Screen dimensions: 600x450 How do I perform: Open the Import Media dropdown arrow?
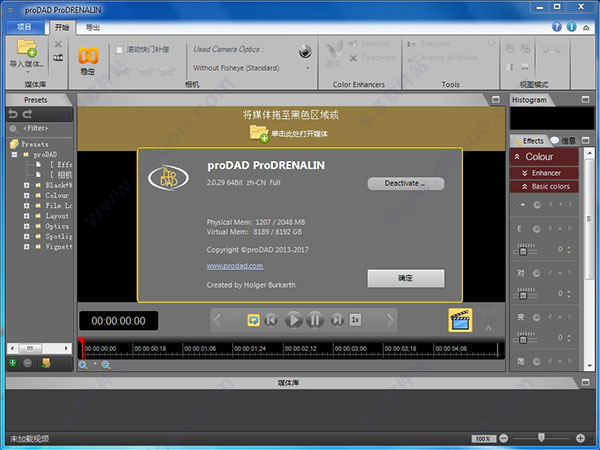click(28, 72)
